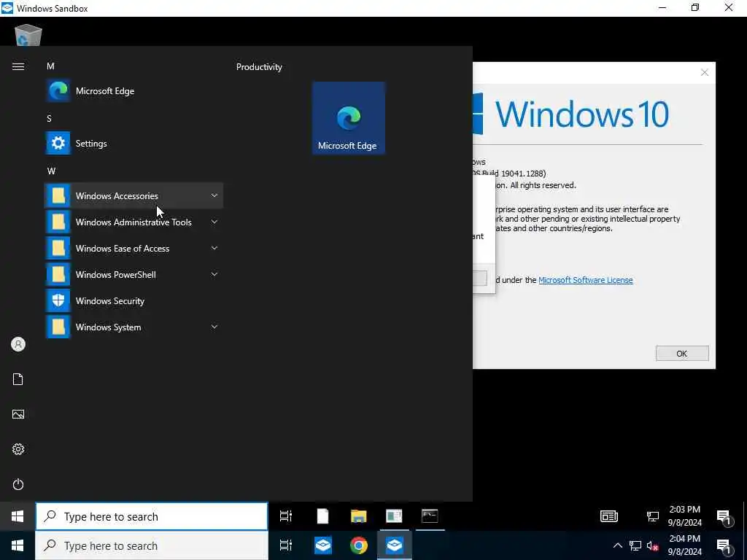Open Pictures from the Start sidebar
The image size is (747, 560).
coord(18,414)
